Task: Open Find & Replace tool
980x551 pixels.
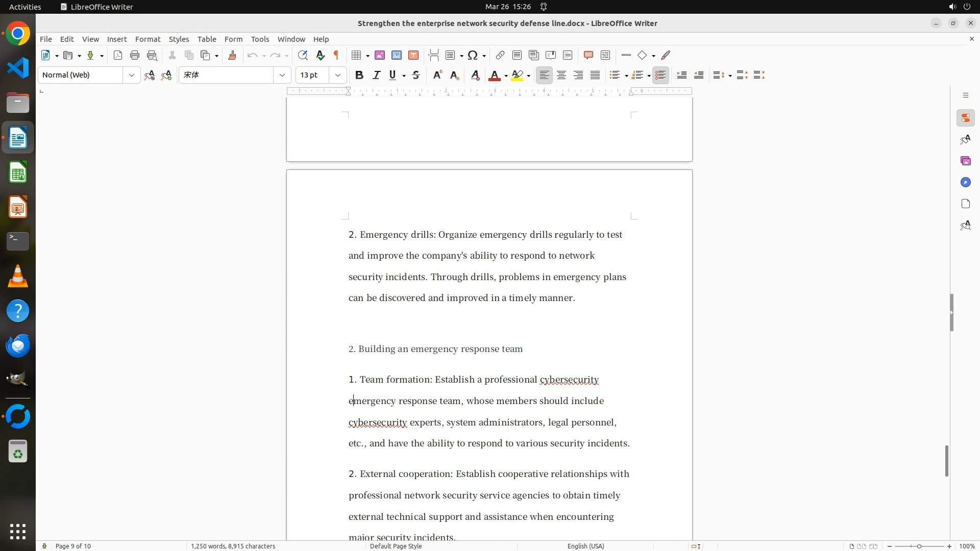Action: tap(303, 55)
